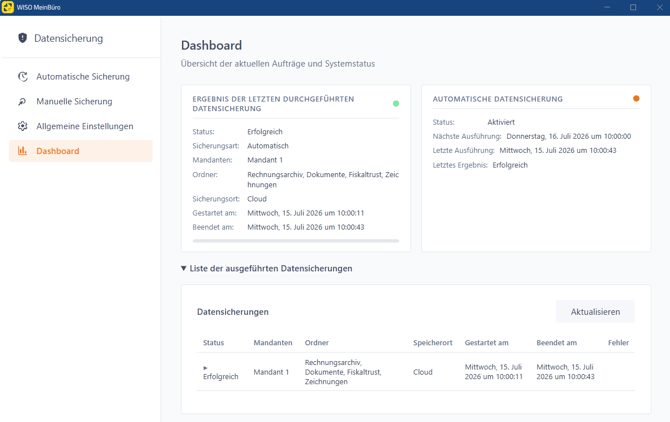Click the Ordner column header
This screenshot has width=670, height=422.
pos(317,343)
